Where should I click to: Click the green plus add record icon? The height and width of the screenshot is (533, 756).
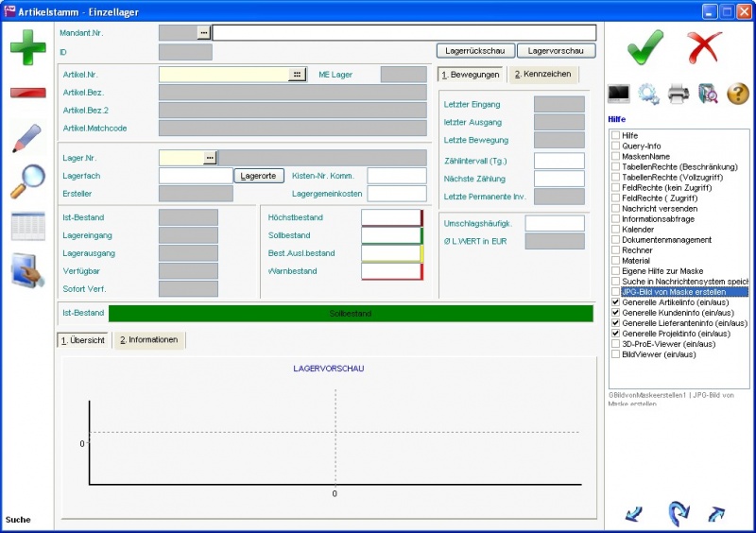(27, 47)
